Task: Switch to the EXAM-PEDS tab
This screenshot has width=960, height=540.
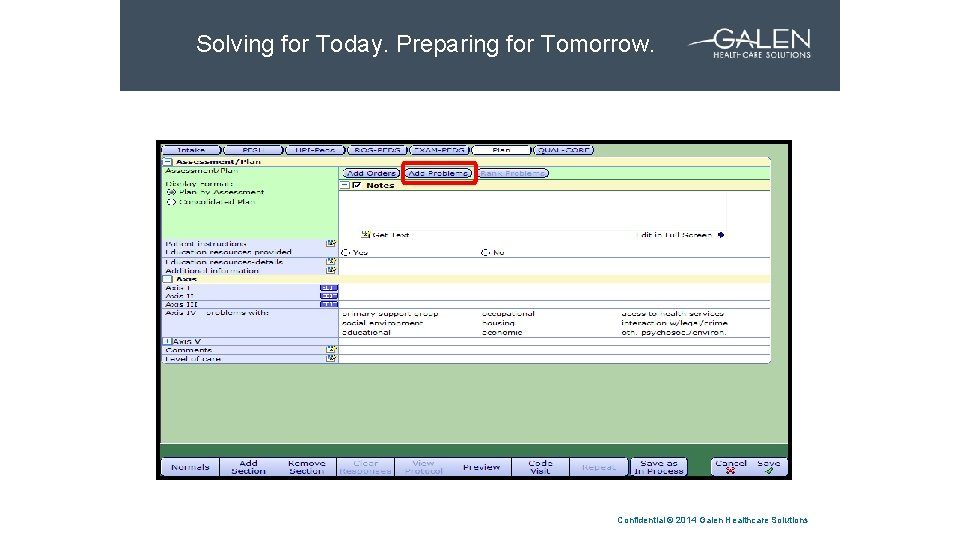Action: [x=440, y=150]
